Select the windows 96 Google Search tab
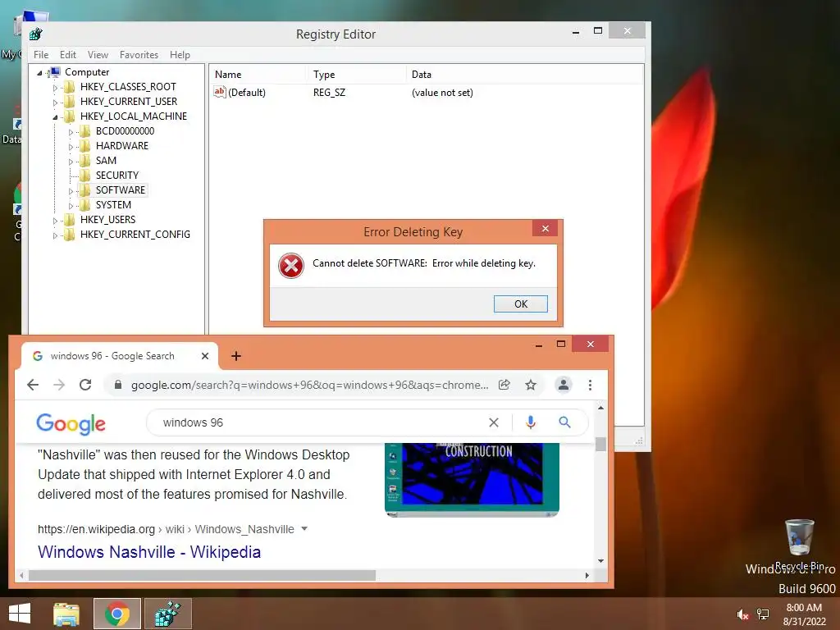 [119, 356]
